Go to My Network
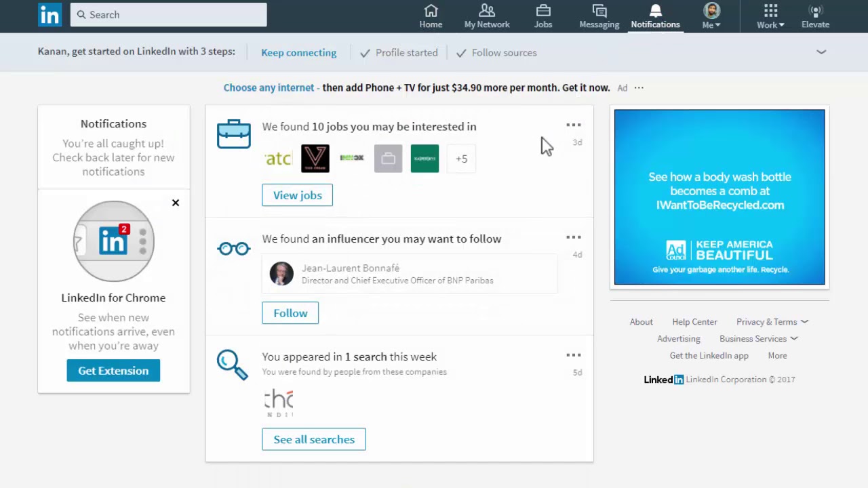Image resolution: width=868 pixels, height=488 pixels. 487,16
